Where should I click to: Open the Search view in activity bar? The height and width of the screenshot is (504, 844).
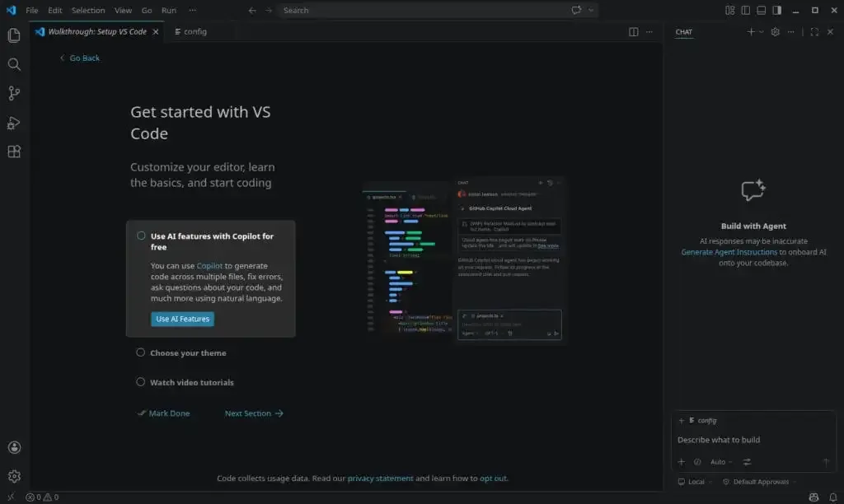coord(14,64)
